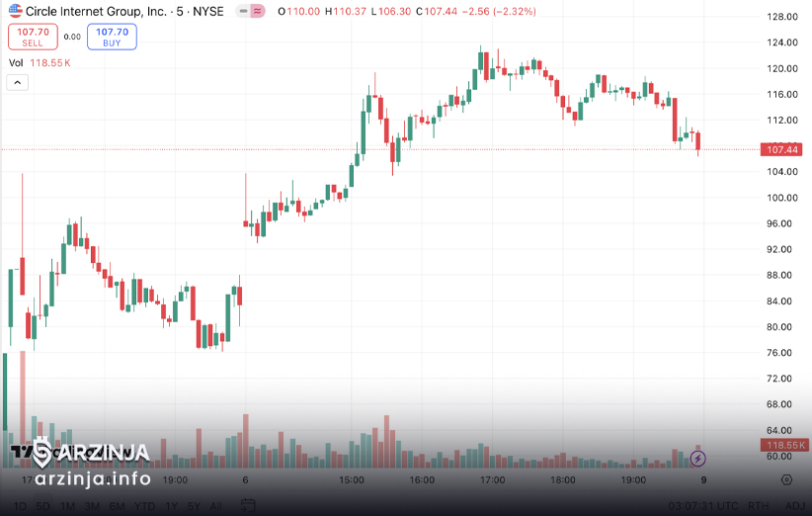Select the 6M date range
The height and width of the screenshot is (516, 812).
pos(117,506)
